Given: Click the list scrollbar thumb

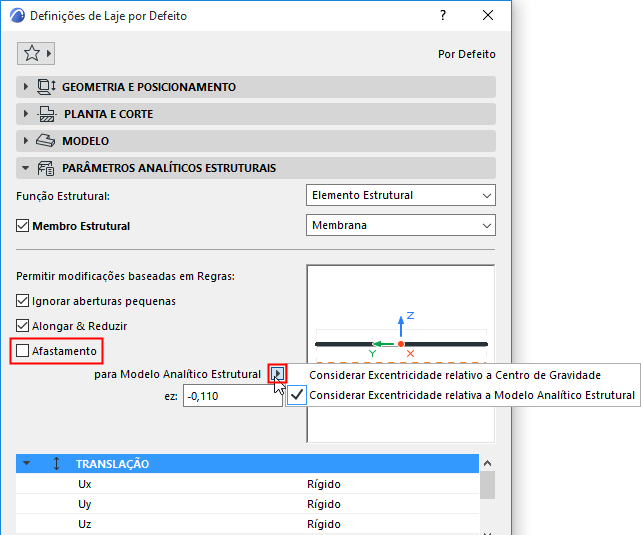Looking at the screenshot, I should click(487, 485).
